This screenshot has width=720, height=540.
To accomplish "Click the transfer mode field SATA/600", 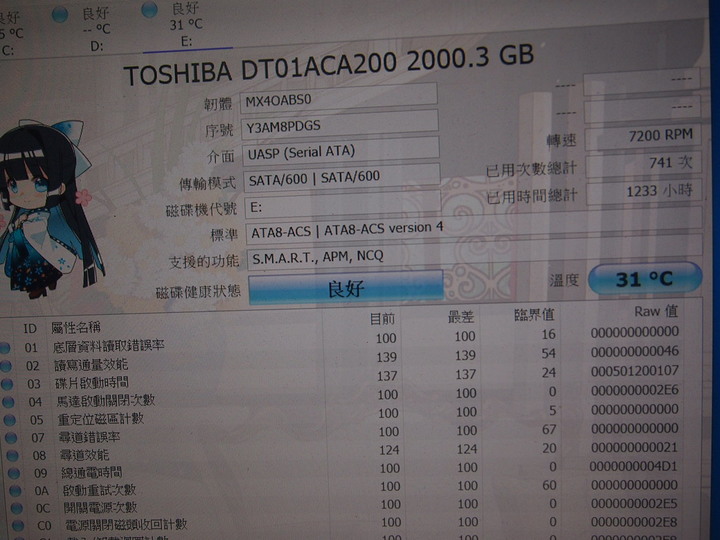I will point(342,178).
